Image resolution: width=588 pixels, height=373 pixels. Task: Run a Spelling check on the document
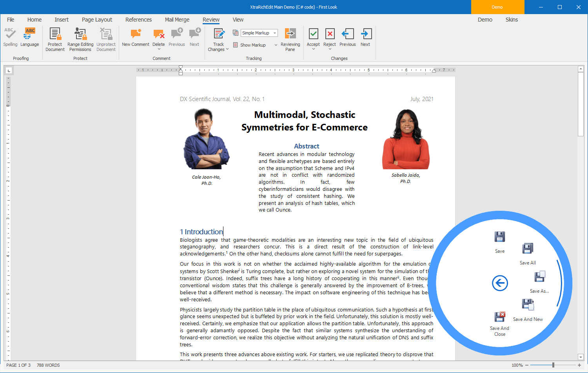[x=10, y=37]
